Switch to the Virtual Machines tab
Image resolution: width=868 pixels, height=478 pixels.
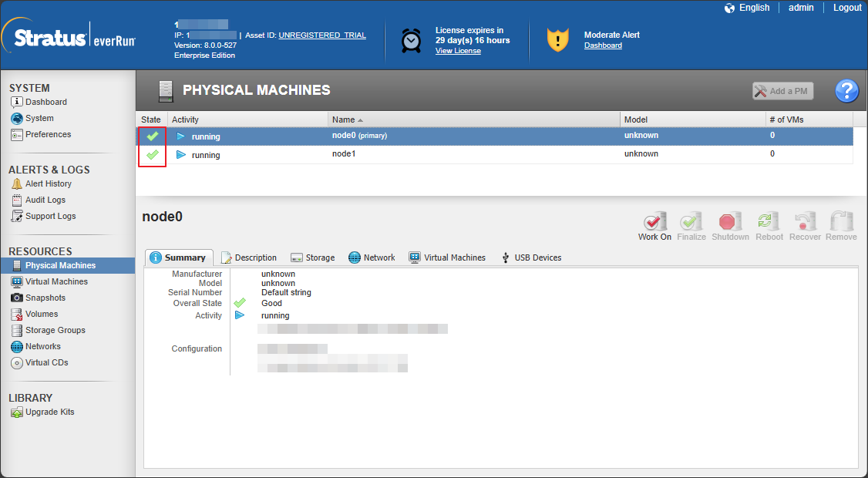click(x=447, y=258)
